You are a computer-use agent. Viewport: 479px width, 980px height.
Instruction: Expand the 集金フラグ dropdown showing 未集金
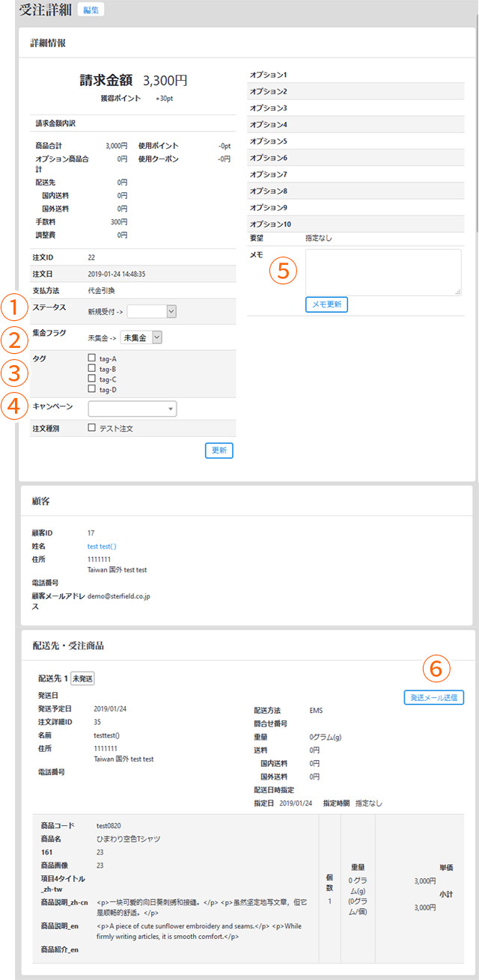pos(141,337)
